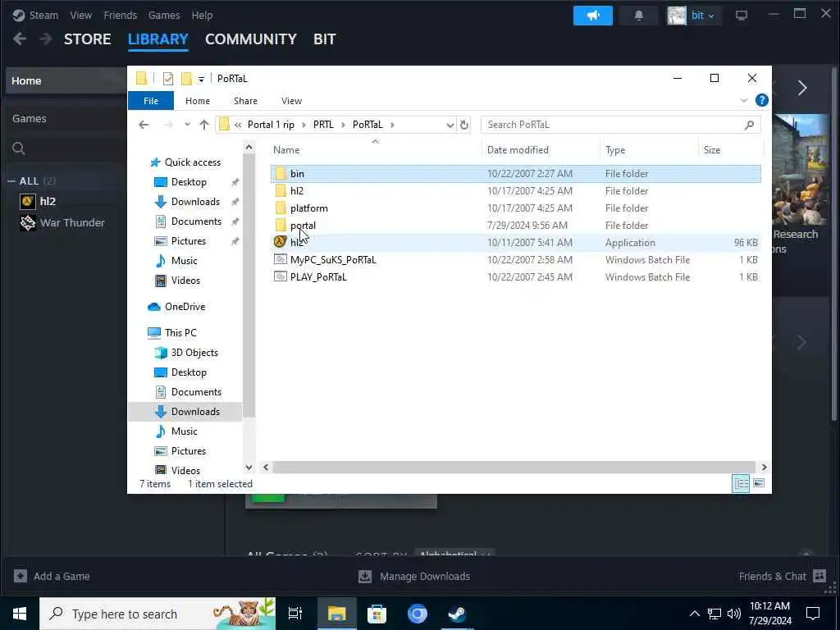Expand hidden breadcrumb path chevrons
The height and width of the screenshot is (630, 840).
(238, 125)
